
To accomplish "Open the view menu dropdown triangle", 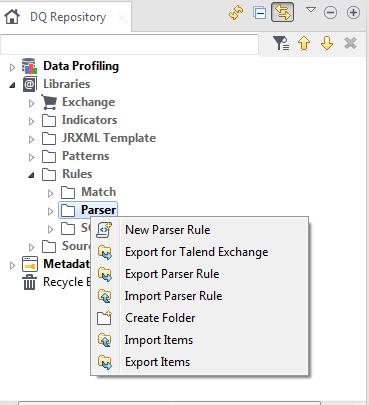I will click(x=311, y=10).
